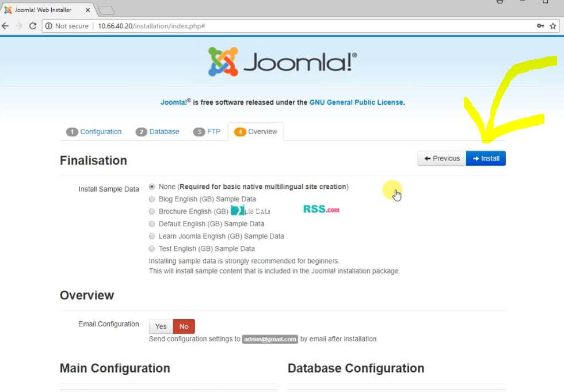Click the Joomla! logo at page top
The image size is (564, 392).
pyautogui.click(x=281, y=60)
